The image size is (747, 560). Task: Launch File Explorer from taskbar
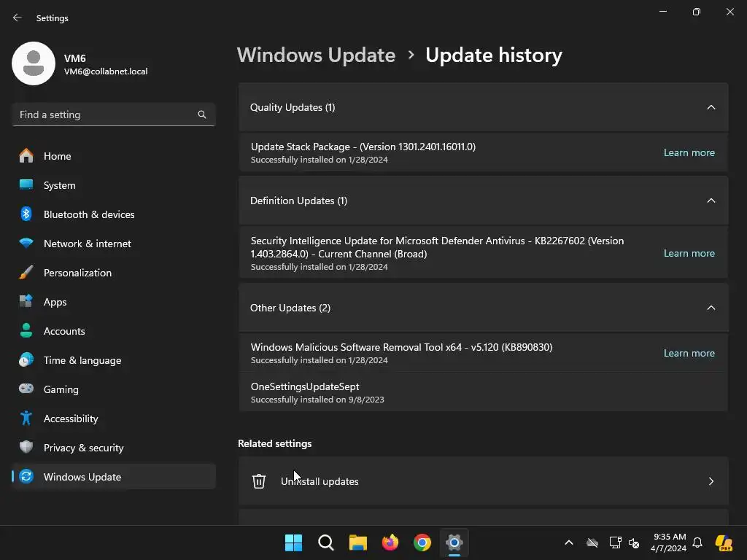[x=357, y=542]
